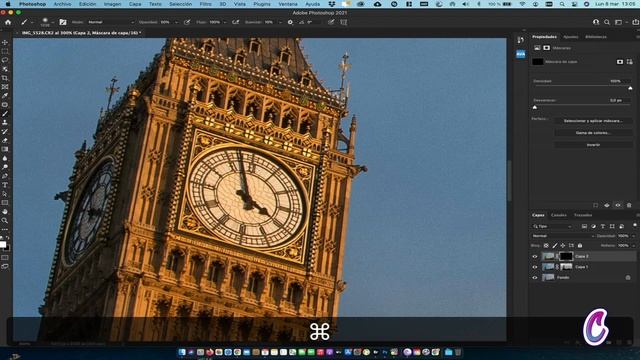Image resolution: width=640 pixels, height=360 pixels.
Task: Filter layers by smart object icon
Action: point(621,226)
